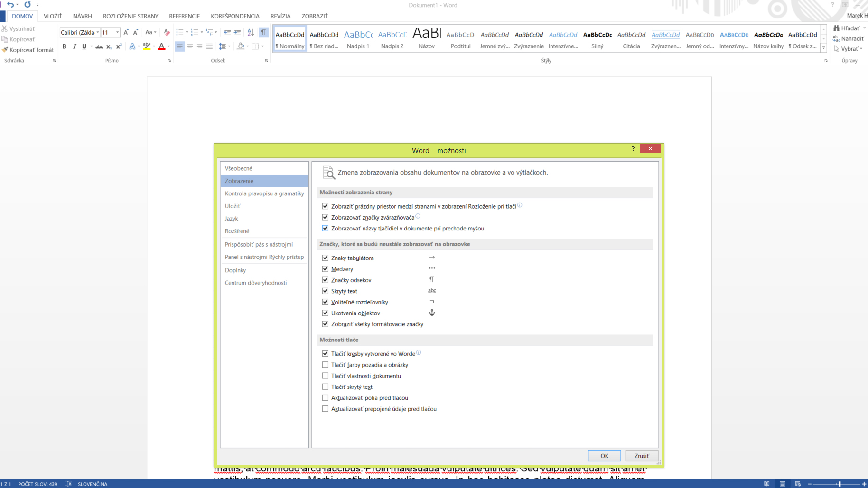Screen dimensions: 868x488
Task: Enable Tlačiť vlastnosti dokumentu
Action: tap(325, 376)
